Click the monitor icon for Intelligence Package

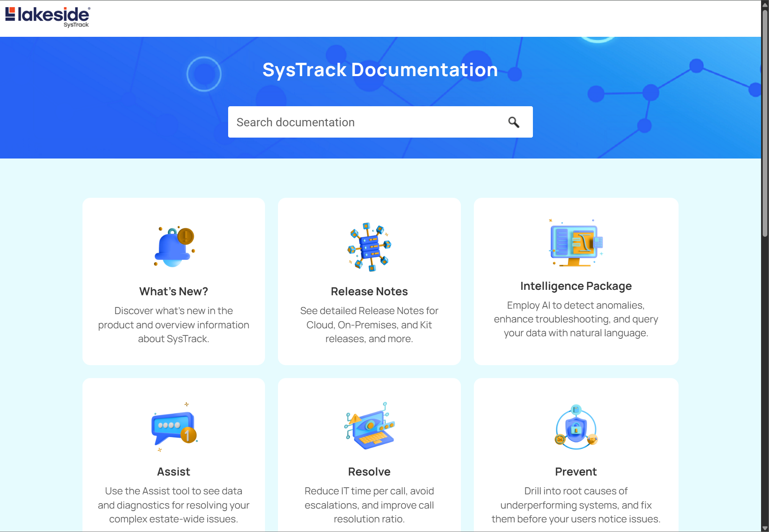[x=576, y=243]
